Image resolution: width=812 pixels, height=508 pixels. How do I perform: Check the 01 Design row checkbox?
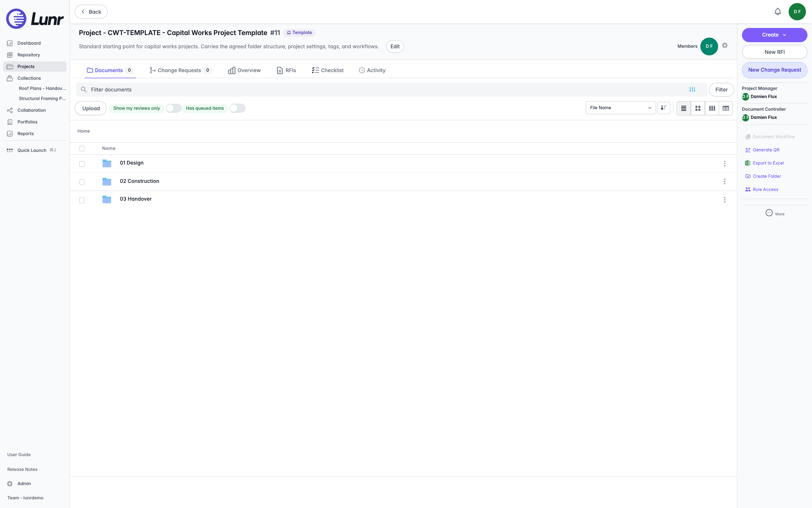[x=82, y=164]
